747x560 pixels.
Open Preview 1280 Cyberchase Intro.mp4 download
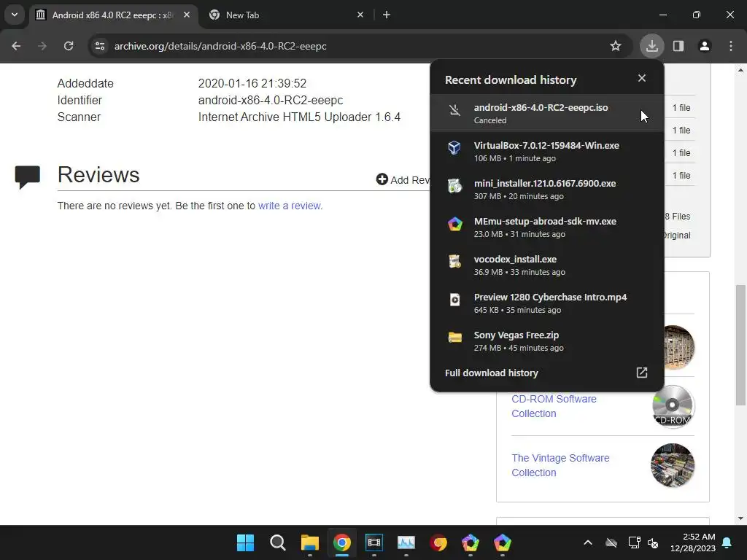(547, 303)
